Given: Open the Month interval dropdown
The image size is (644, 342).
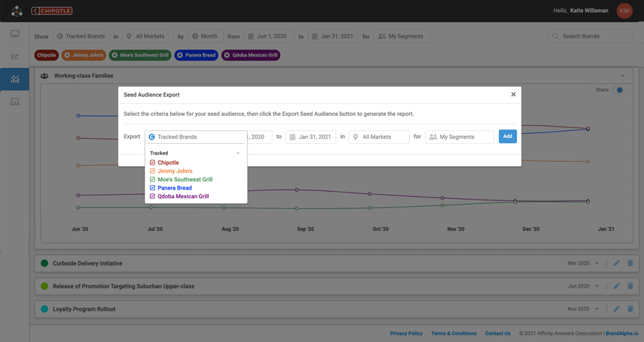Looking at the screenshot, I should 206,36.
